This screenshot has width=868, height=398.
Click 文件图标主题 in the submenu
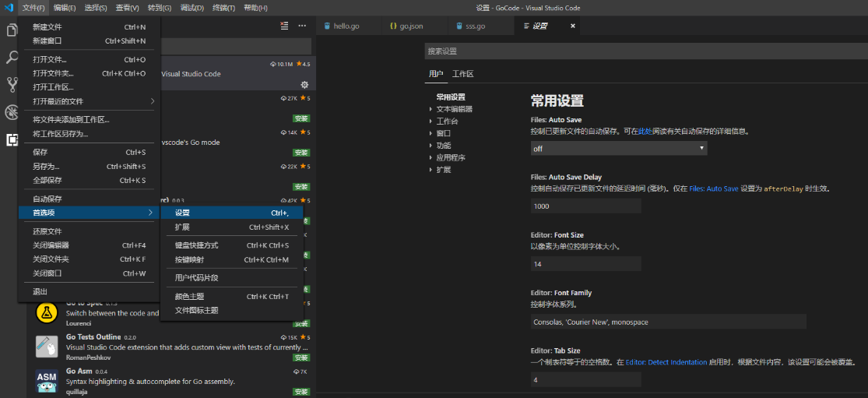click(232, 311)
